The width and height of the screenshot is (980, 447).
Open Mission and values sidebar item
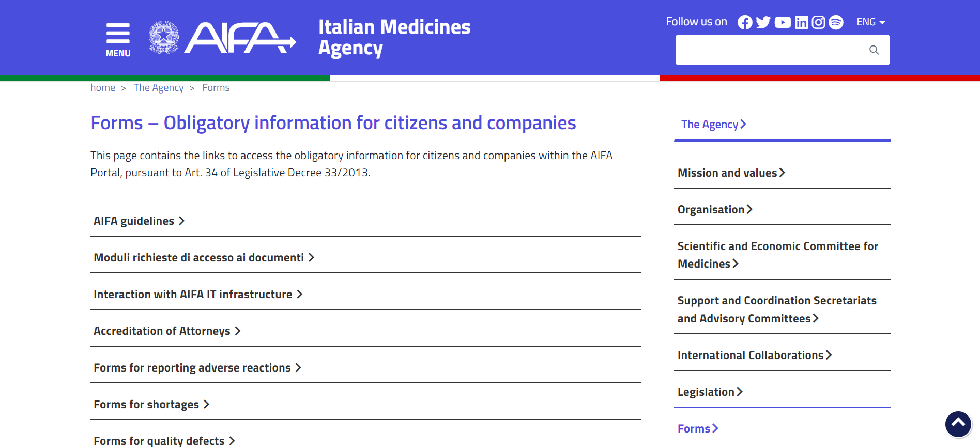(x=731, y=173)
